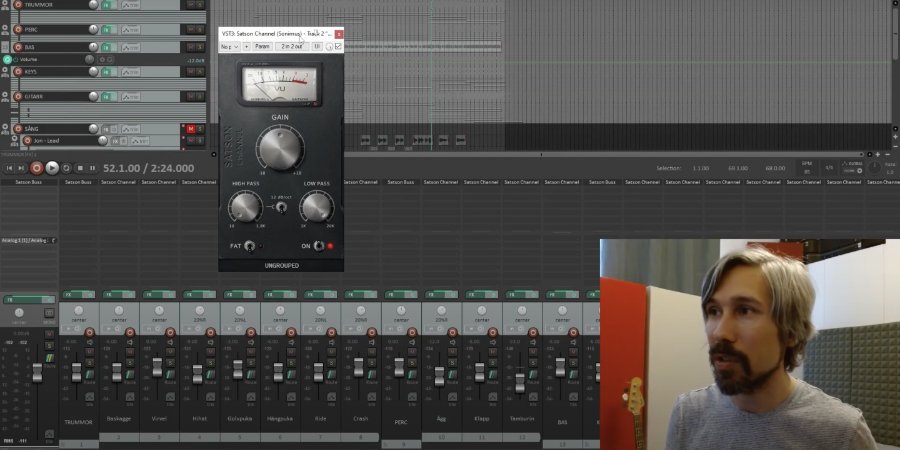Go to project end in transport
Image resolution: width=900 pixels, height=450 pixels.
tap(21, 168)
